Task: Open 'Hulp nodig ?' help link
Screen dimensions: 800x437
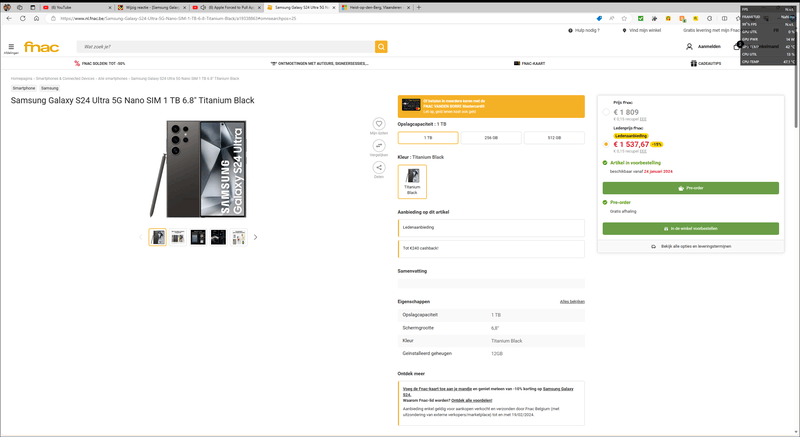Action: tap(584, 31)
